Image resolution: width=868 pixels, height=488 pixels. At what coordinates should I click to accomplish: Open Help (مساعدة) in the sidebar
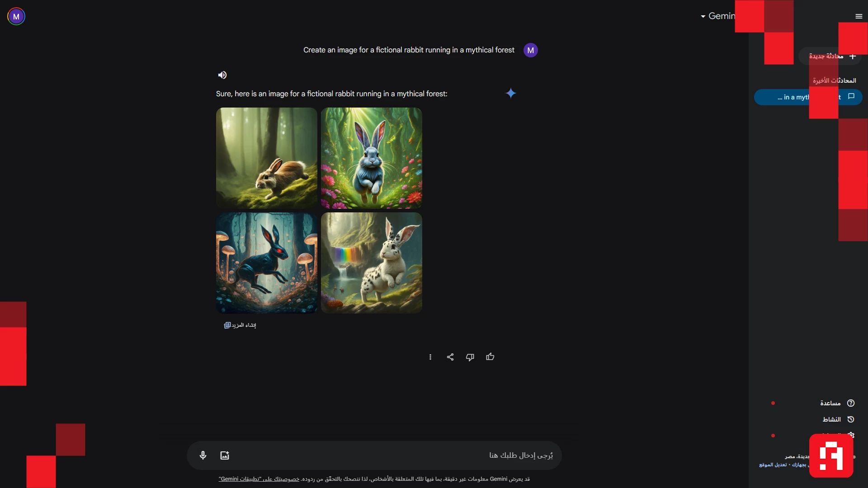click(x=831, y=403)
